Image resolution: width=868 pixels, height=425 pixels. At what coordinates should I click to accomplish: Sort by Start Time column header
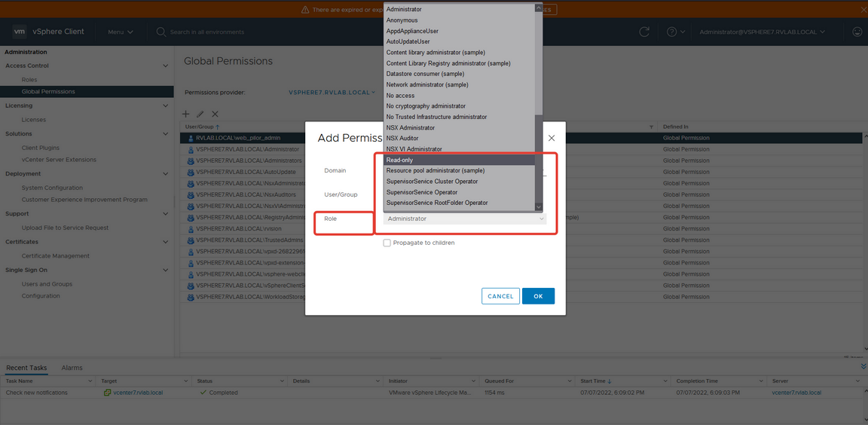591,381
